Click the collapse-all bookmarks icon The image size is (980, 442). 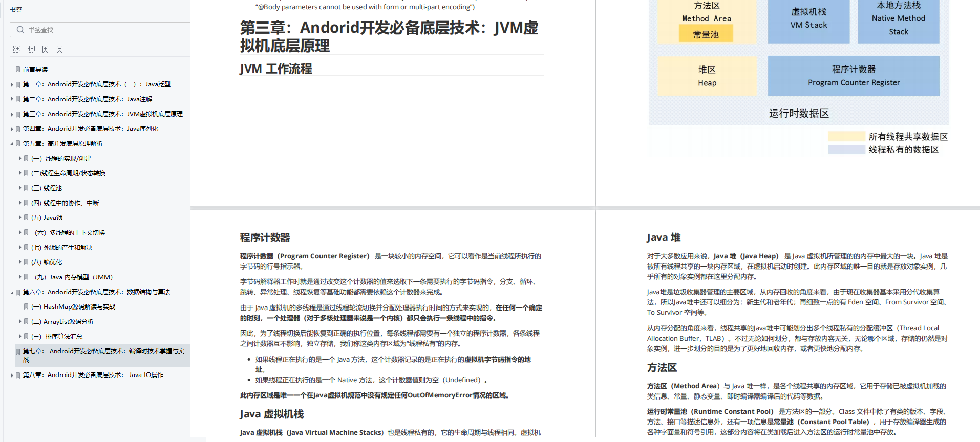tap(31, 49)
